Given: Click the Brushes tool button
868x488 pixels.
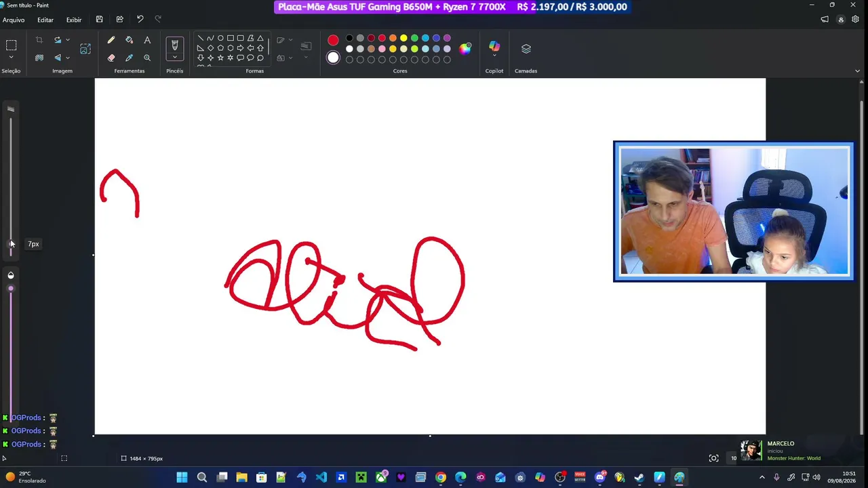Looking at the screenshot, I should [x=175, y=45].
